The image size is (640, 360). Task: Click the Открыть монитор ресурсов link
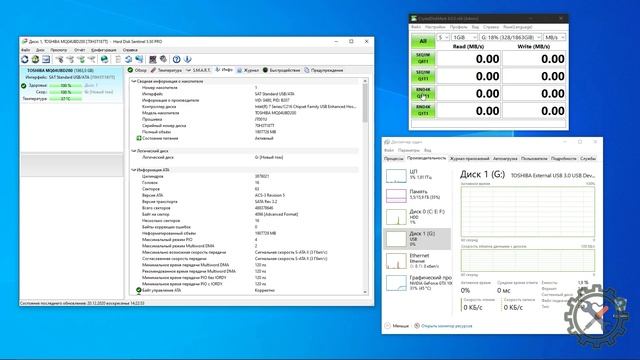tap(447, 326)
